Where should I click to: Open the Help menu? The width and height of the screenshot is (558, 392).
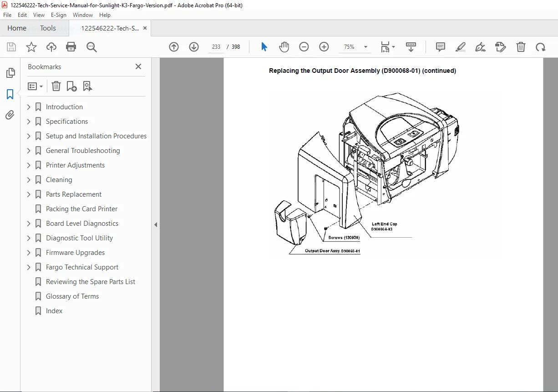(x=105, y=15)
